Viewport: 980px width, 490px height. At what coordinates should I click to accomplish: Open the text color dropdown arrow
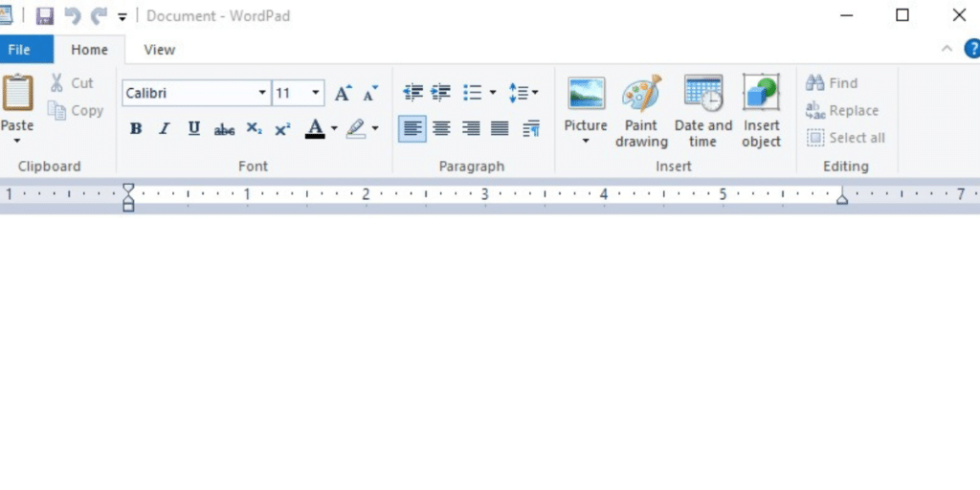(x=334, y=129)
